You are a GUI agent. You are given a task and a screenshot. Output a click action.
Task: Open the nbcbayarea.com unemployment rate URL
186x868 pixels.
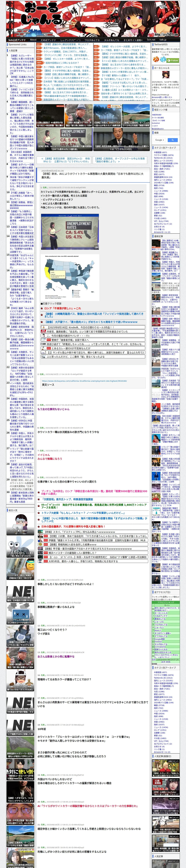[84, 381]
